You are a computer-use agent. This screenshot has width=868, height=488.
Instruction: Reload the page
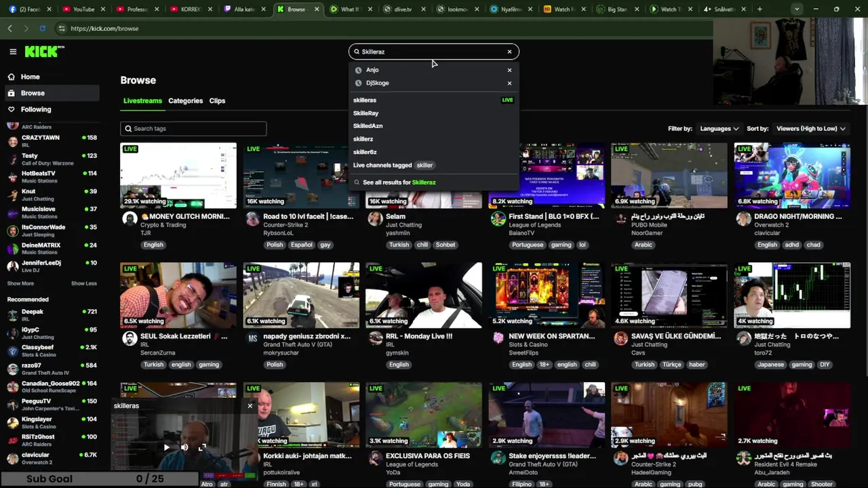coord(42,28)
